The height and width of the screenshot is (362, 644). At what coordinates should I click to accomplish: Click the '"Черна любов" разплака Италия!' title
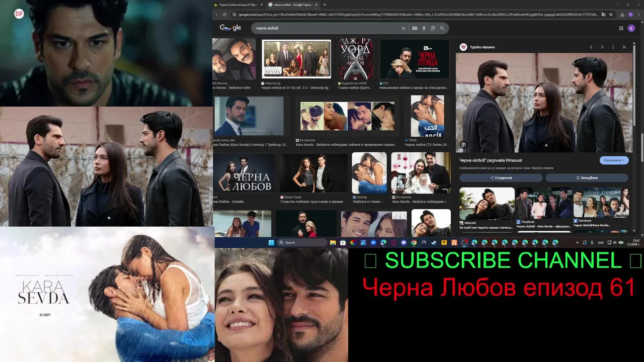pos(491,160)
